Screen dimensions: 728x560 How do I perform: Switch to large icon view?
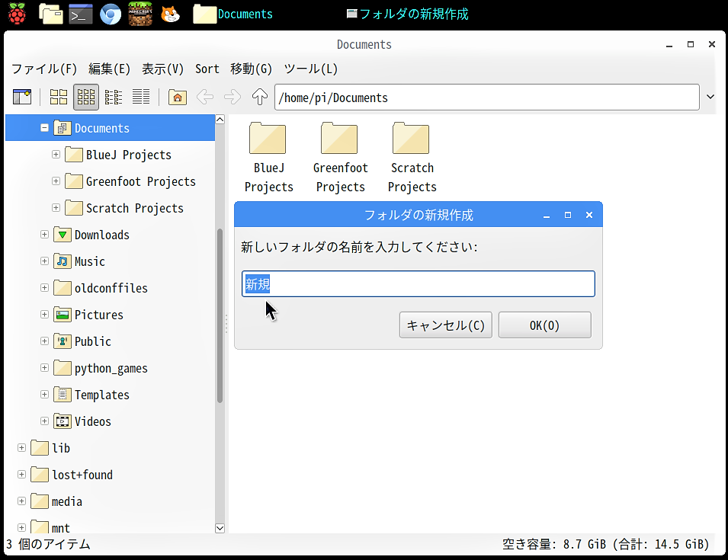coord(59,97)
